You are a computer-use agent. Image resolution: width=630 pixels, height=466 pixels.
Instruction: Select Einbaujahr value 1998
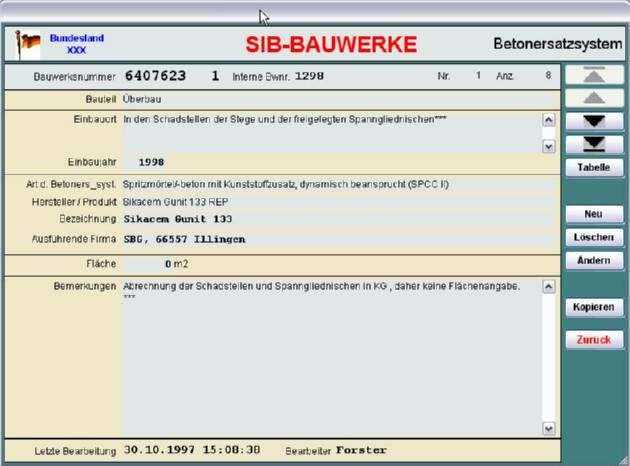point(151,162)
